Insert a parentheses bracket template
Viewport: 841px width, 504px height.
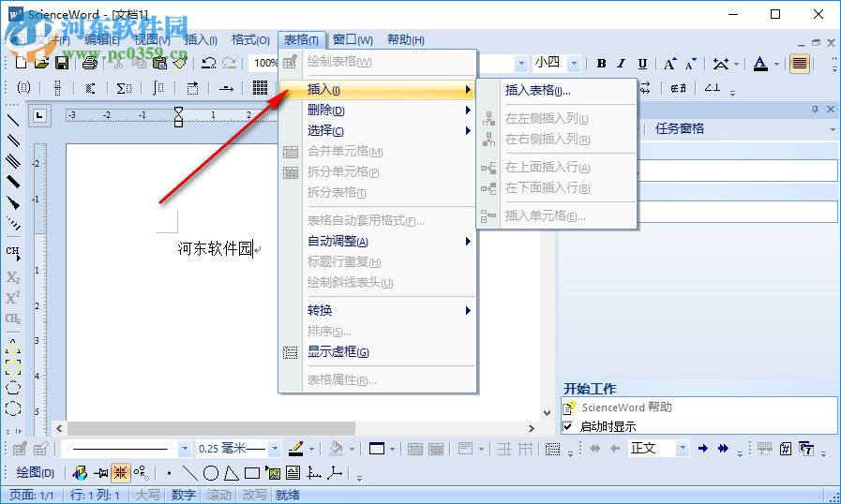click(24, 87)
